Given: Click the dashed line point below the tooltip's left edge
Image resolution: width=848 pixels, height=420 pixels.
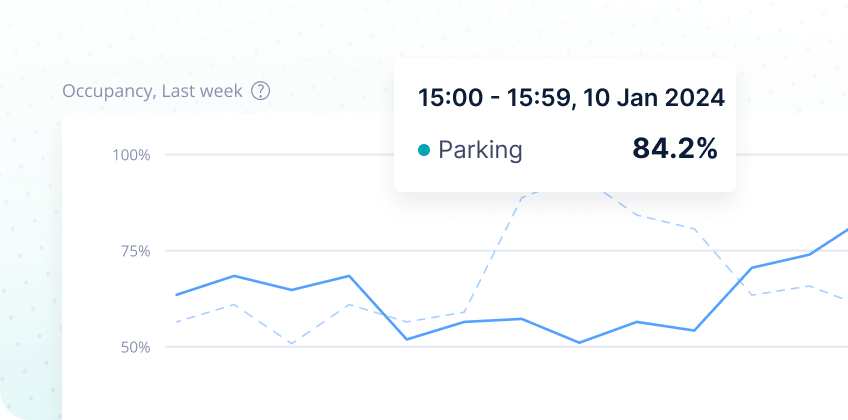Looking at the screenshot, I should click(407, 322).
